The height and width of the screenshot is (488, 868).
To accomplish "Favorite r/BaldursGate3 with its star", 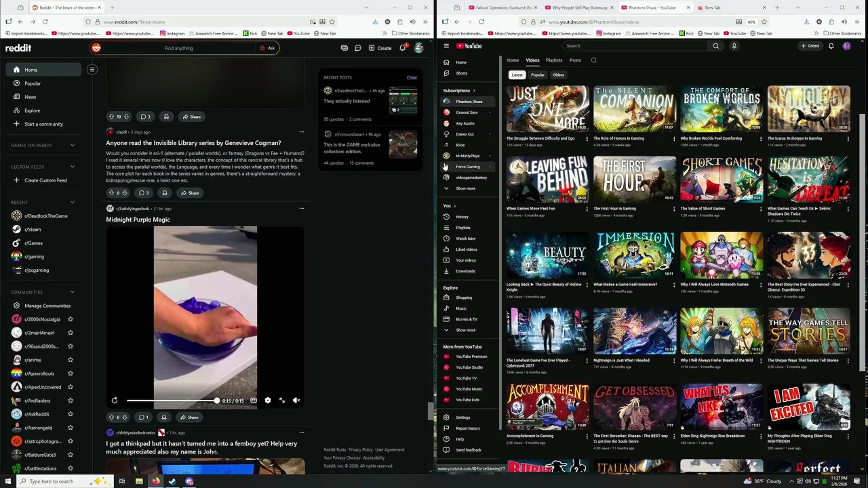I will 71,455.
